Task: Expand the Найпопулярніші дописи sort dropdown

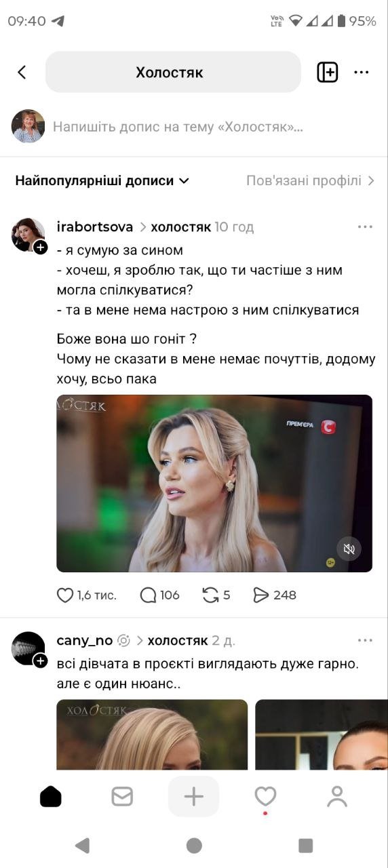Action: tap(102, 181)
